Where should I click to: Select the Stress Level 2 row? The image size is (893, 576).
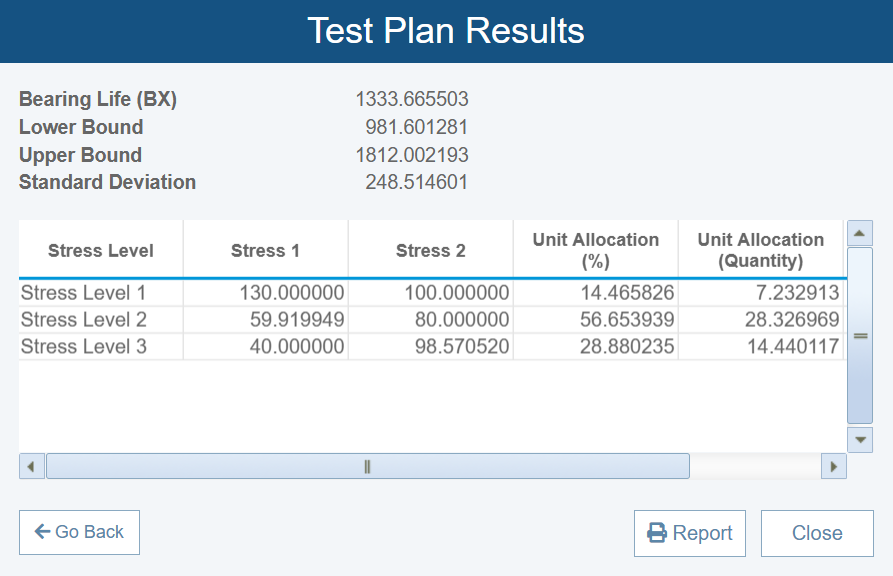coord(83,320)
